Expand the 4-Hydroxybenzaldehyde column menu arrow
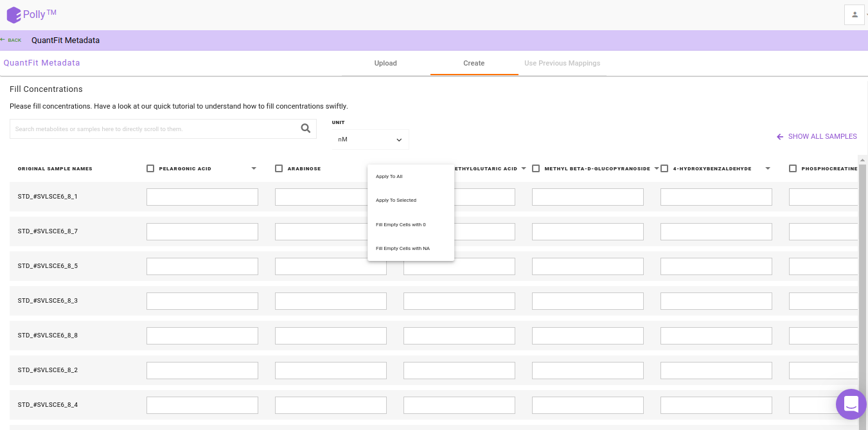The image size is (868, 430). click(768, 168)
